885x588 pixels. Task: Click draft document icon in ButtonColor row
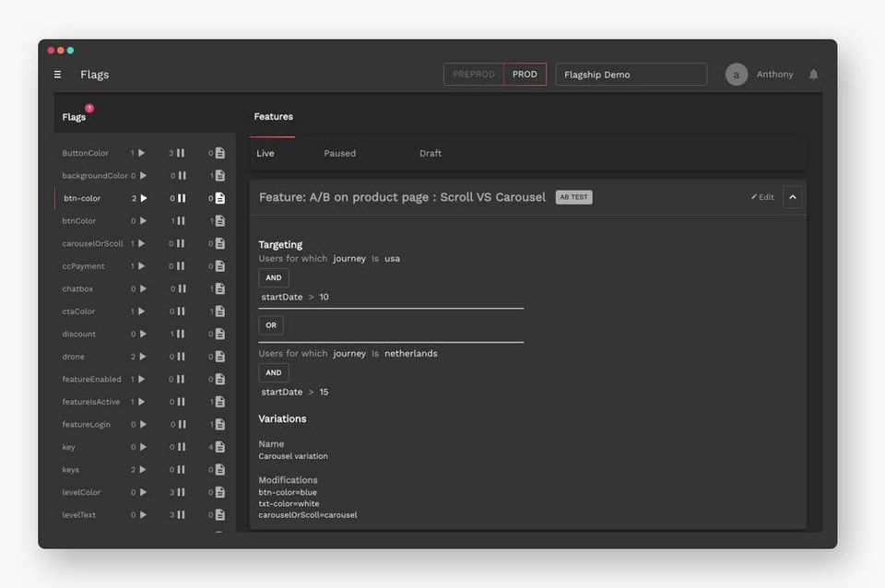220,153
